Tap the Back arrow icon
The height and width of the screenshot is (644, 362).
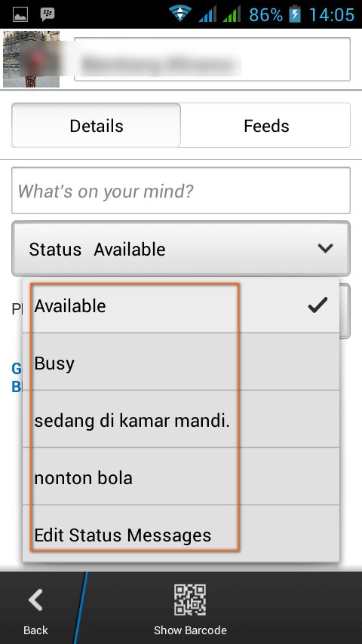tap(35, 601)
